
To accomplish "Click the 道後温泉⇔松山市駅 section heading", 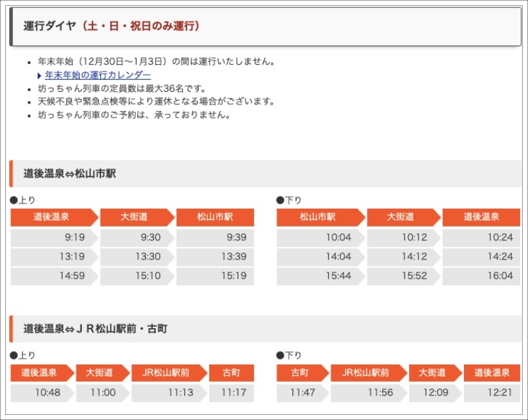I will [265, 174].
